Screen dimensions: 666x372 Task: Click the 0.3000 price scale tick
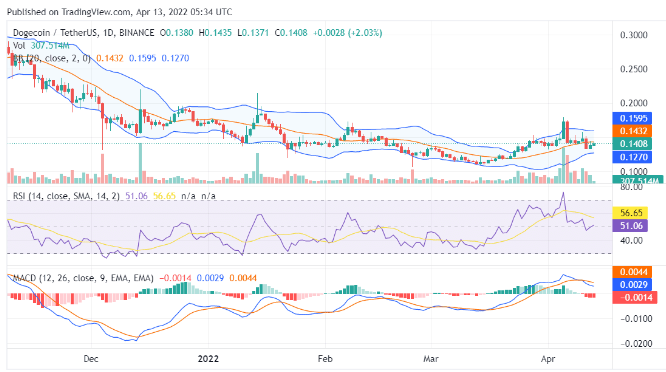click(634, 35)
